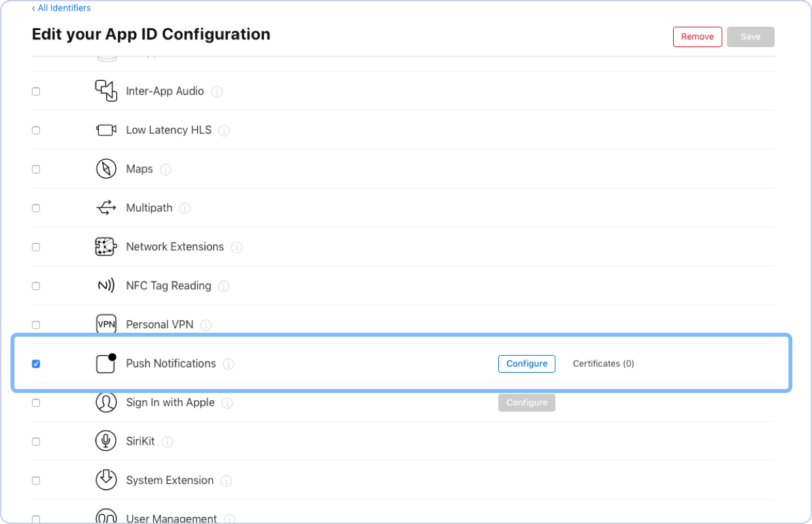Enable the NFC Tag Reading checkbox

pyautogui.click(x=36, y=286)
